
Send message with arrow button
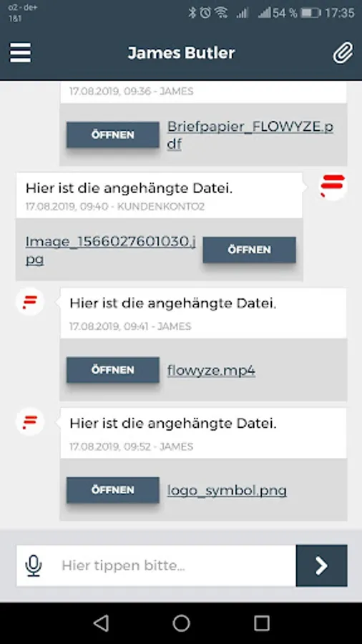321,565
